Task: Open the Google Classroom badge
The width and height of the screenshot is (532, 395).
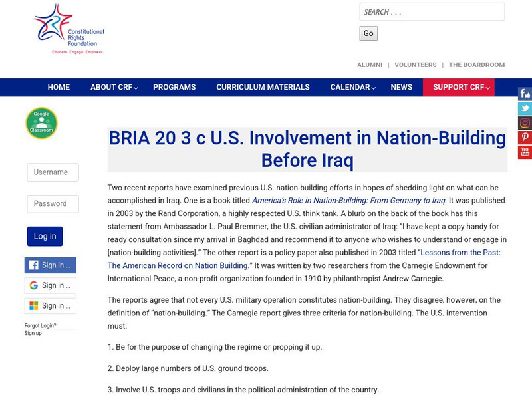Action: pos(41,123)
